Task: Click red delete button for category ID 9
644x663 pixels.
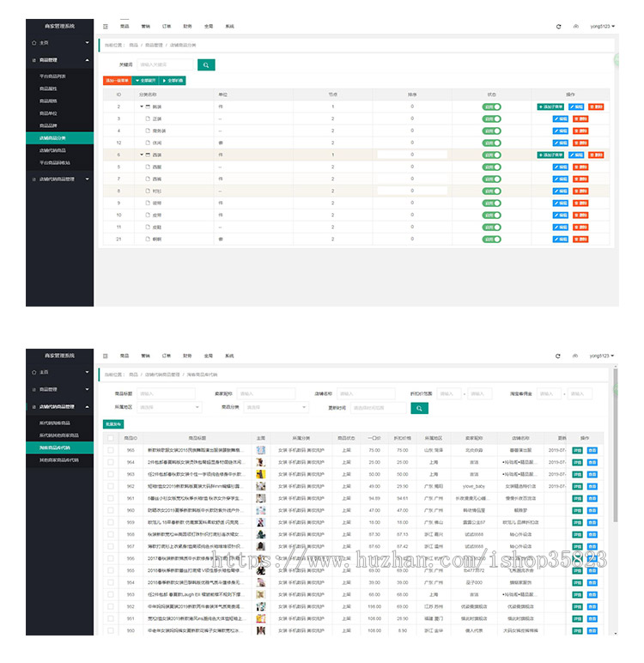Action: 580,203
